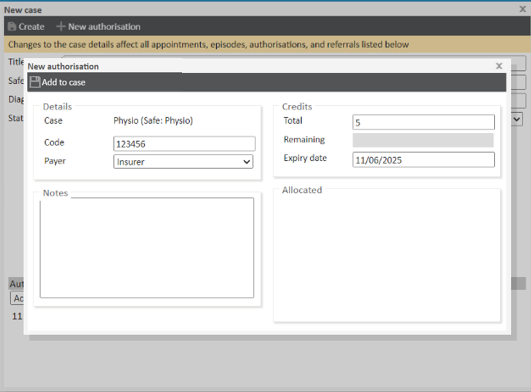Click inside the Notes text area
531x392 pixels.
click(147, 248)
